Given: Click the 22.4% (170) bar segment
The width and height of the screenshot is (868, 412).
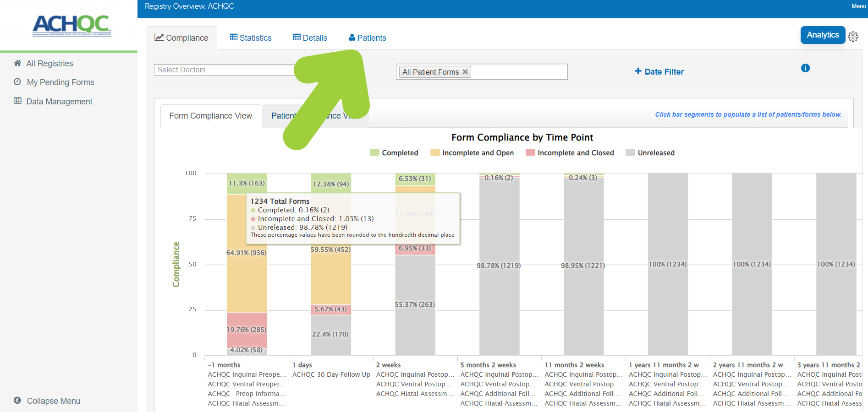Looking at the screenshot, I should pos(331,335).
